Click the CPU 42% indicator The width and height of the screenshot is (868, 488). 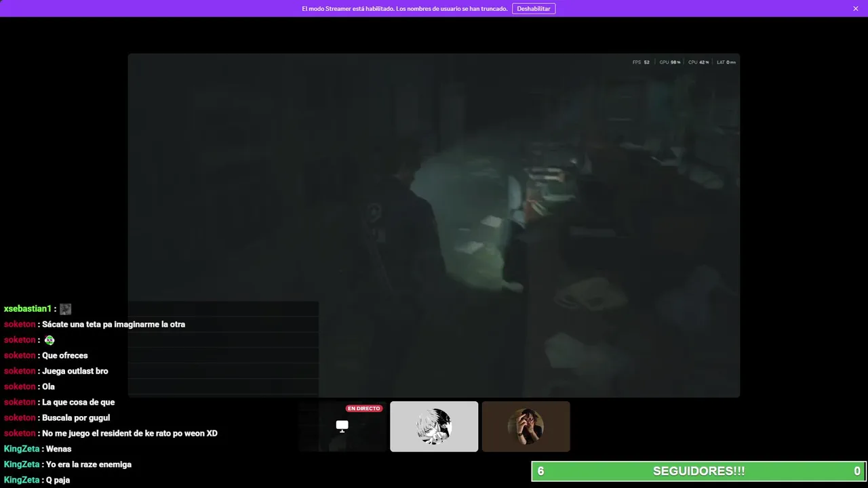tap(698, 62)
